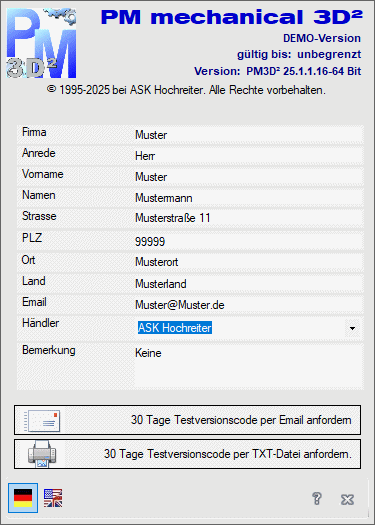Click the Land field with Musterland
Image resolution: width=375 pixels, height=525 pixels.
pos(248,284)
